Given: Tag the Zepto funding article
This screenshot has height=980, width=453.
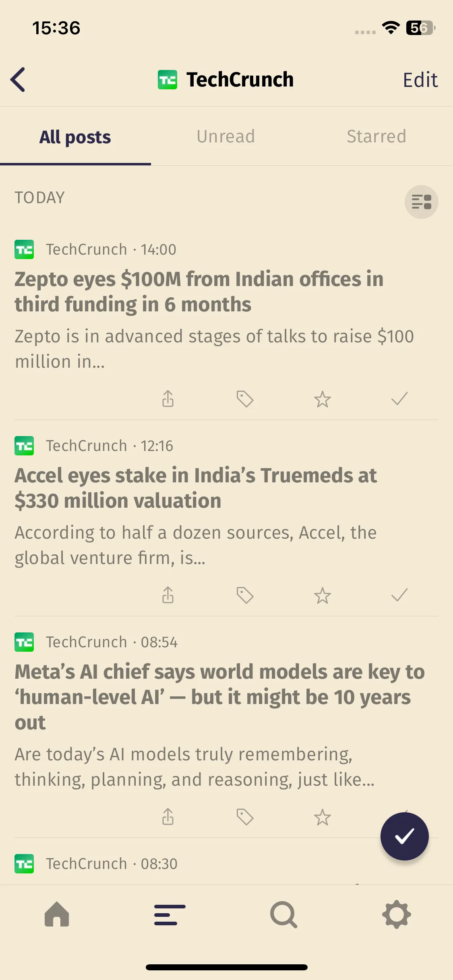Looking at the screenshot, I should pos(245,399).
